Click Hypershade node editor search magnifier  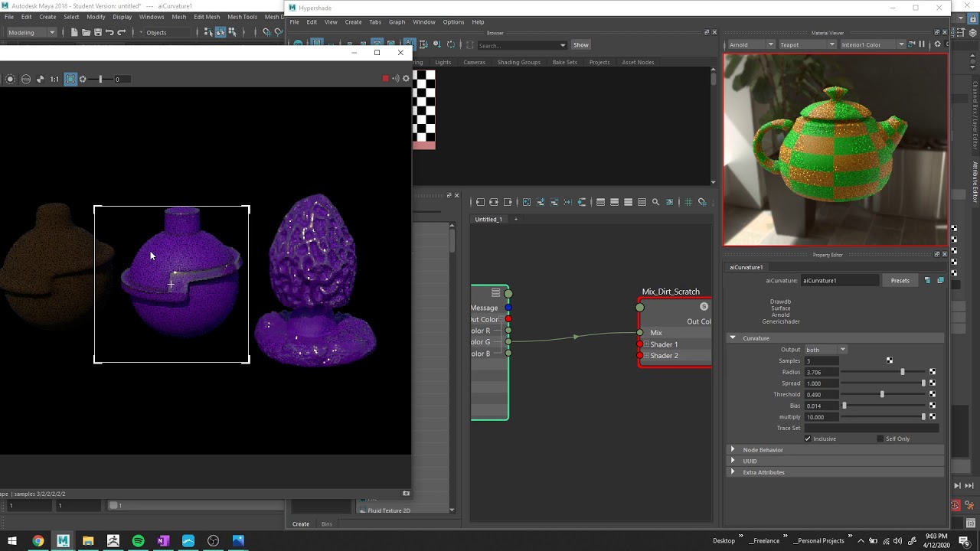655,202
